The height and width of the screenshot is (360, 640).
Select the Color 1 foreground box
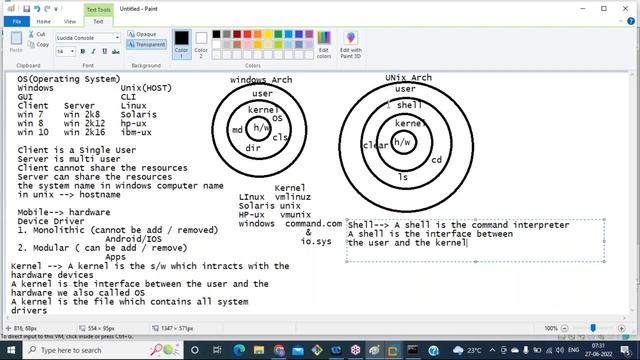(182, 44)
